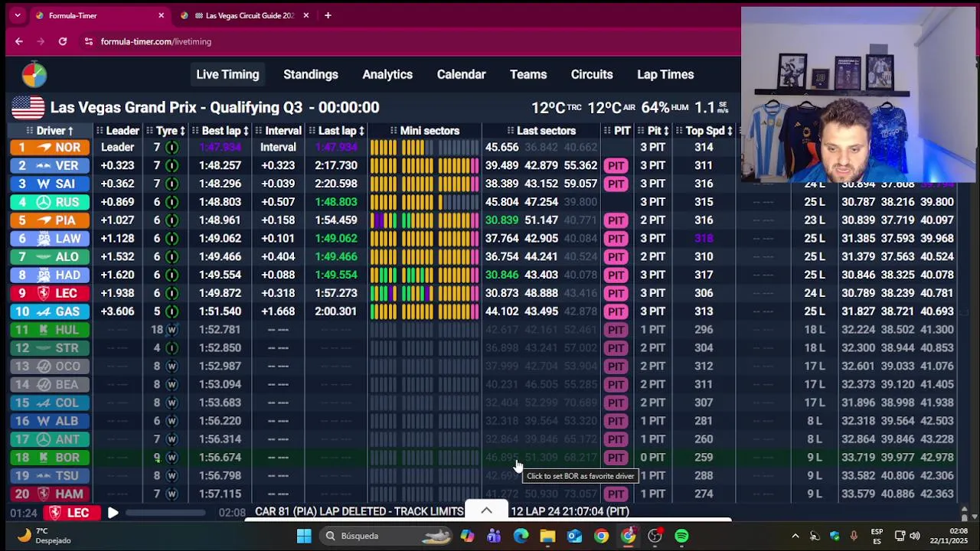Set NOR as favorite driver
980x551 pixels.
coord(51,147)
